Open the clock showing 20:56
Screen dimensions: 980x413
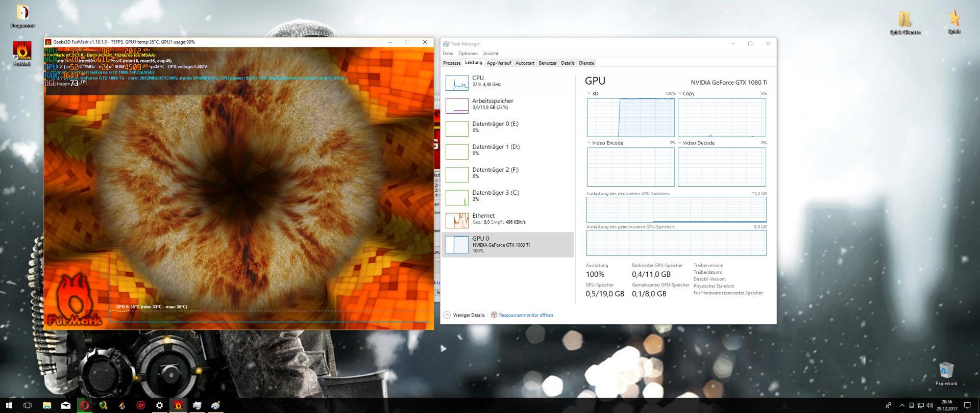point(946,405)
